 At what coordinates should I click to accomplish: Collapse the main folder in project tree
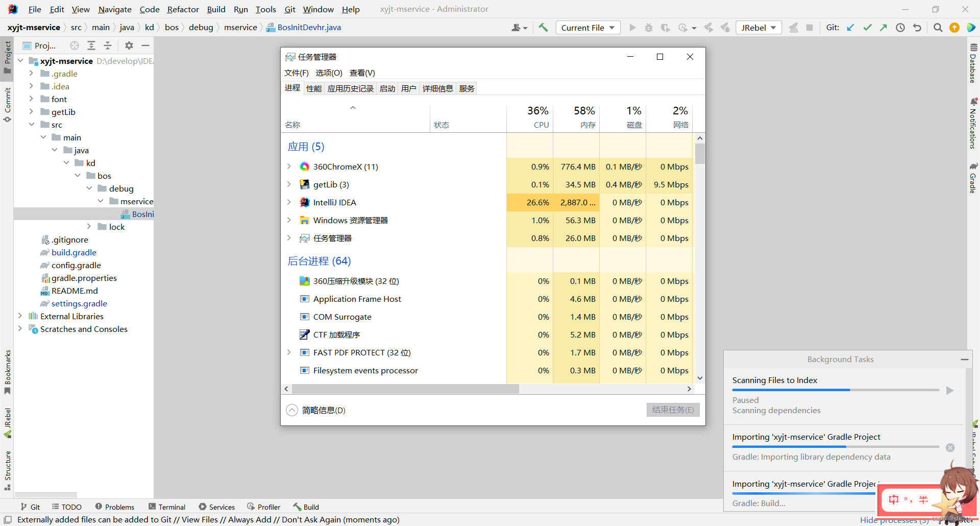tap(44, 137)
